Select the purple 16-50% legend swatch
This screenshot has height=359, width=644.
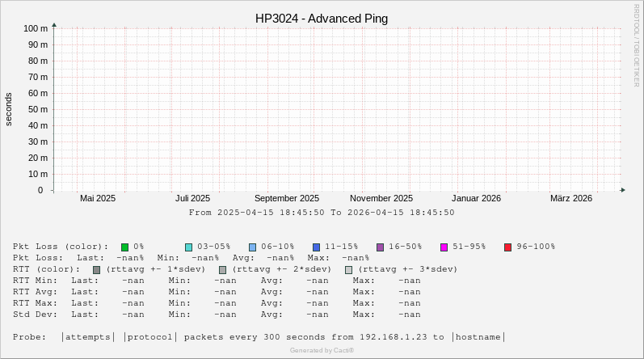point(380,247)
